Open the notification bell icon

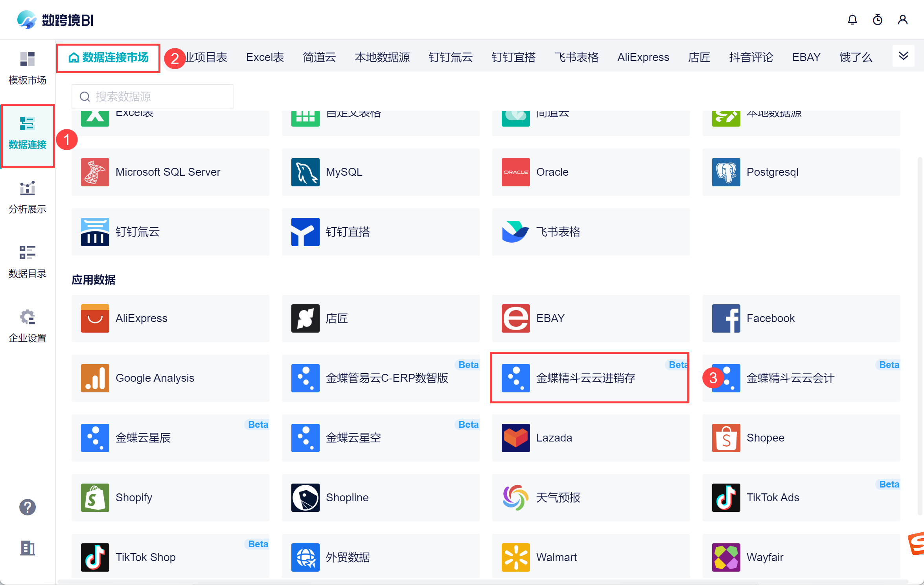click(x=852, y=20)
